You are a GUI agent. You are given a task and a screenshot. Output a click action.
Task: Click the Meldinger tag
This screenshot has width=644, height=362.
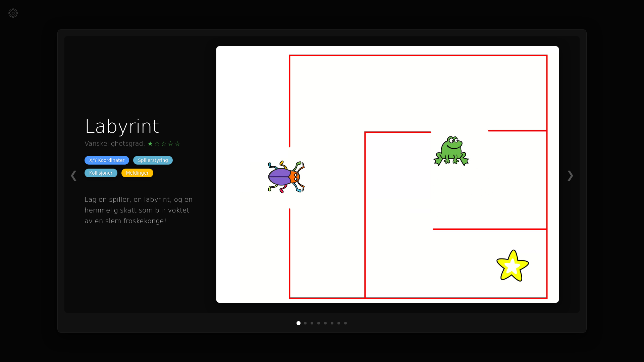(137, 173)
